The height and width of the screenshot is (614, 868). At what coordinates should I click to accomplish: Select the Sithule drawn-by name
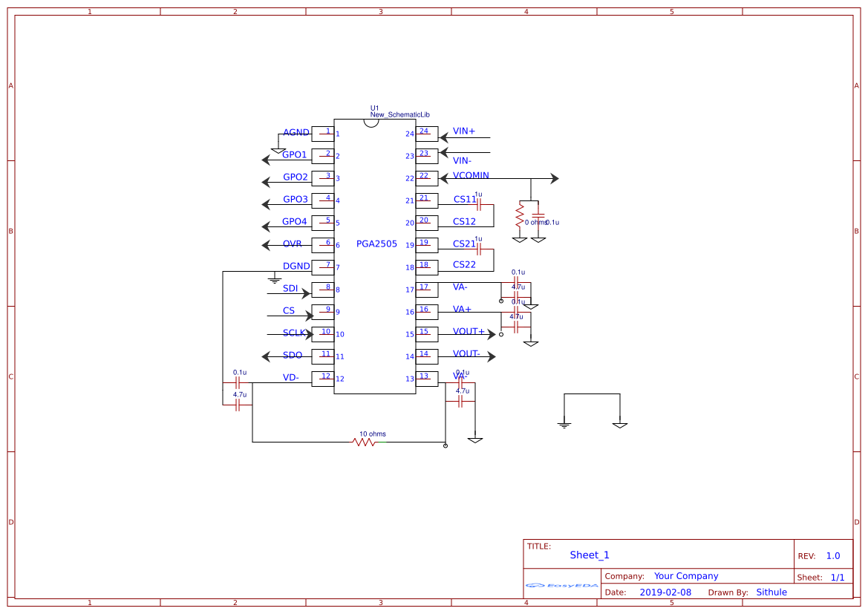(x=771, y=592)
